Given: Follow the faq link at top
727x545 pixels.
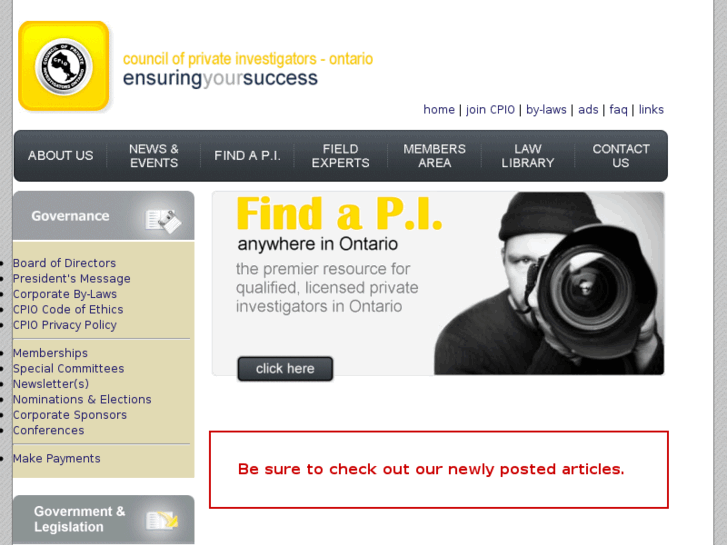Looking at the screenshot, I should pos(618,110).
